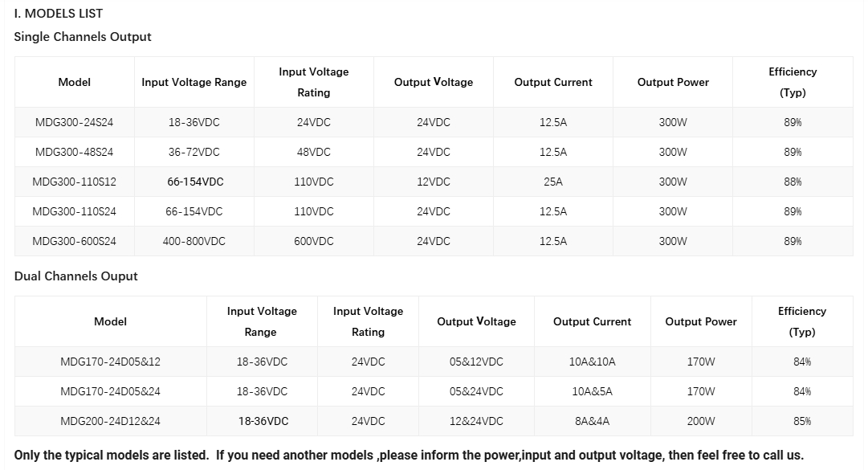Click the 'Only the typical models' note
Screen dimensions: 868x470
pyautogui.click(x=409, y=456)
